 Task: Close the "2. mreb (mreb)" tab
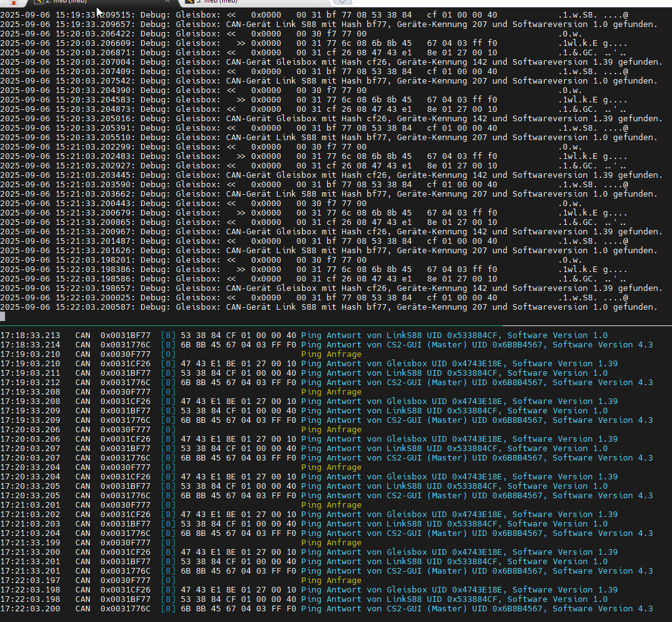tap(168, 3)
